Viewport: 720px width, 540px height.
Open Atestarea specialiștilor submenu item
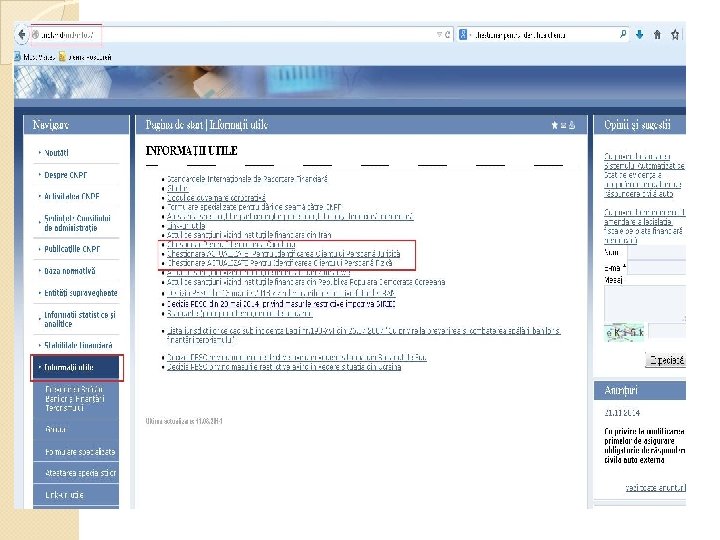pyautogui.click(x=80, y=473)
